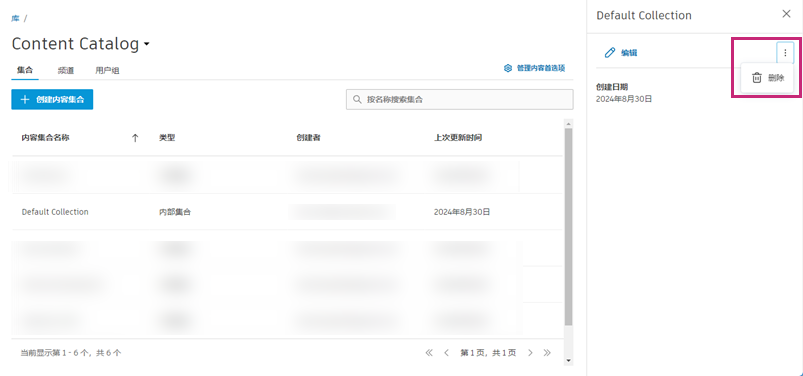Click the 当前显示第 1 - 6 个 status text

tap(71, 352)
